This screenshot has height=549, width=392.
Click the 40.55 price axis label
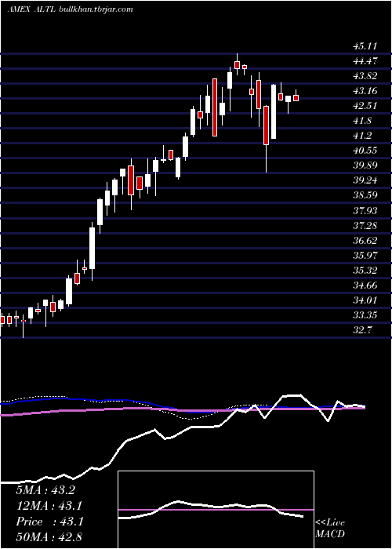pyautogui.click(x=365, y=151)
